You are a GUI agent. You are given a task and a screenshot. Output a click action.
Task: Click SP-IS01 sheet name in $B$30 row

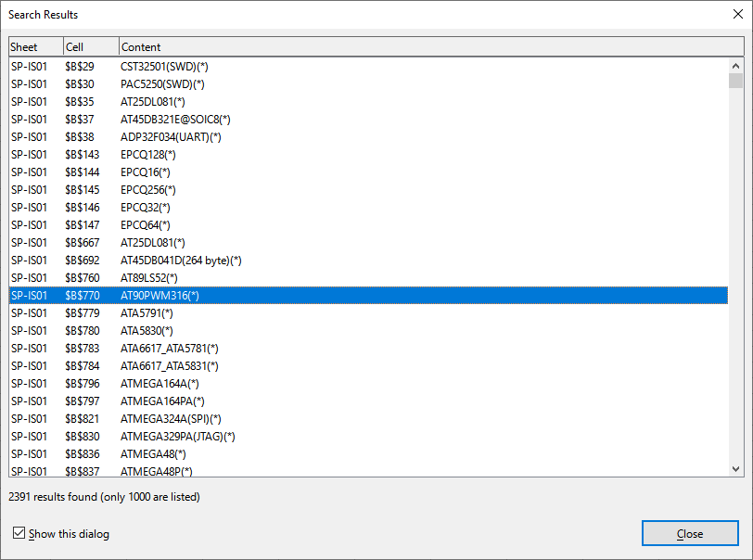(x=30, y=84)
